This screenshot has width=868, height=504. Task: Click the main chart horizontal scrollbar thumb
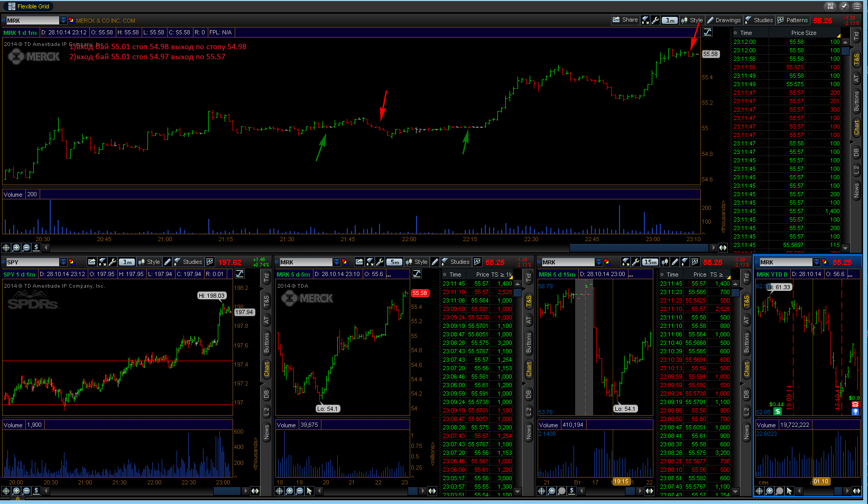click(639, 248)
